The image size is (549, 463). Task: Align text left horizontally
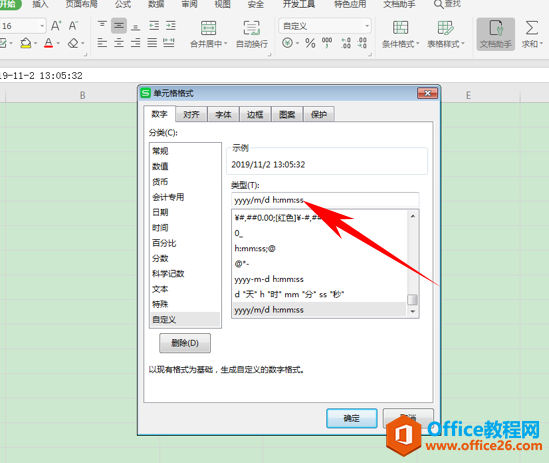click(102, 43)
